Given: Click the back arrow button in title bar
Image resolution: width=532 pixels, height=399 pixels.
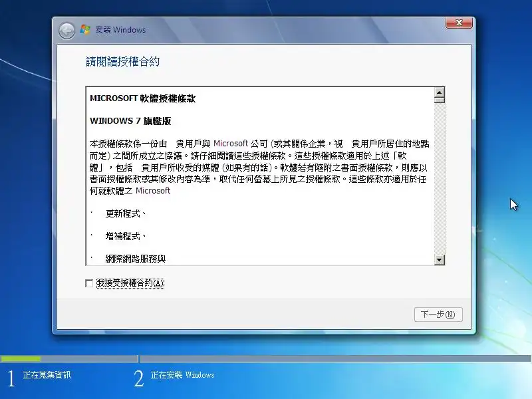Looking at the screenshot, I should coord(66,31).
